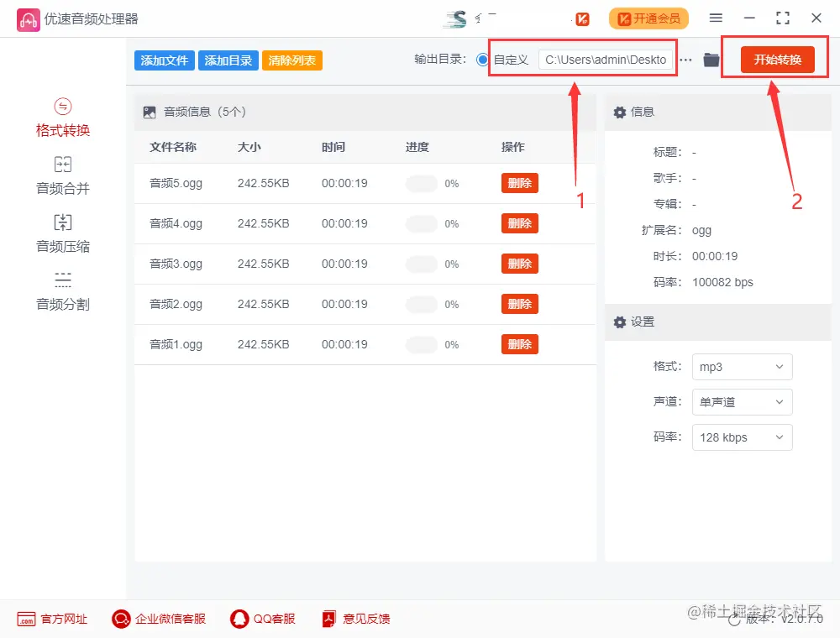The image size is (840, 638).
Task: Click the progress bar of 音频5.ogg
Action: point(422,184)
